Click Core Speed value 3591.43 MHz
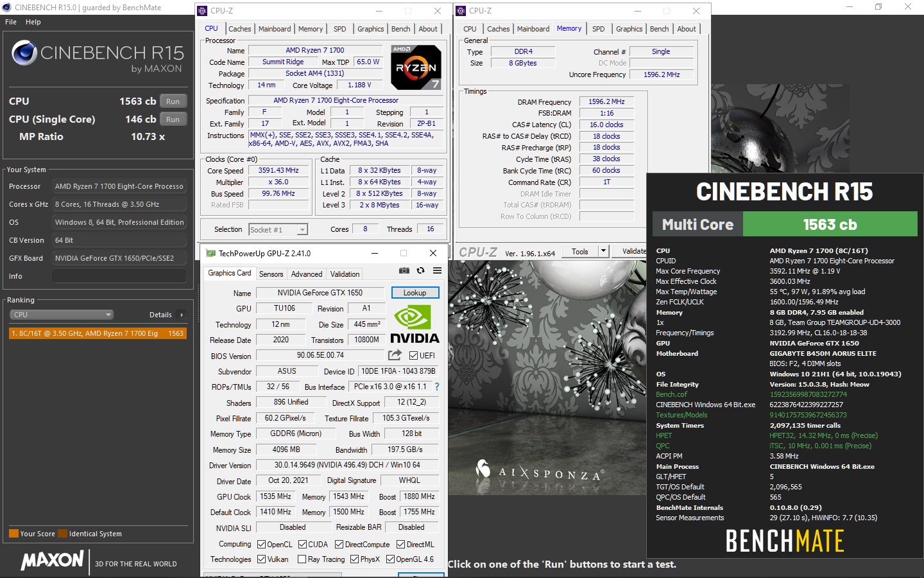 [278, 171]
